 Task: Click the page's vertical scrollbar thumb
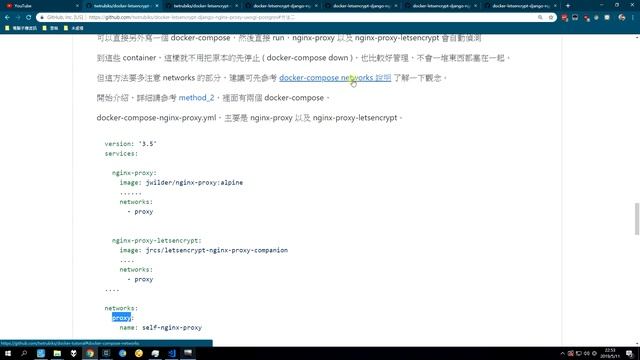(637, 219)
